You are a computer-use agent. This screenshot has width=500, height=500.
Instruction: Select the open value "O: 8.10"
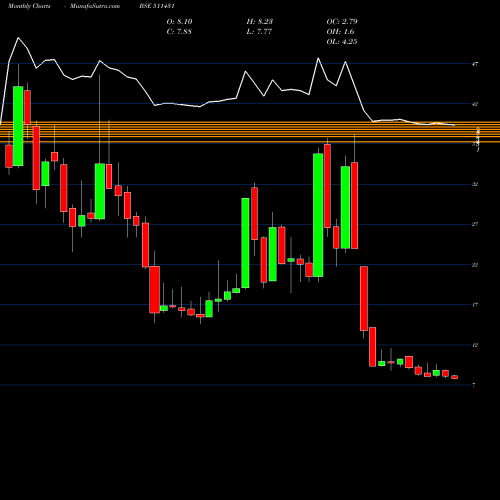pos(179,22)
